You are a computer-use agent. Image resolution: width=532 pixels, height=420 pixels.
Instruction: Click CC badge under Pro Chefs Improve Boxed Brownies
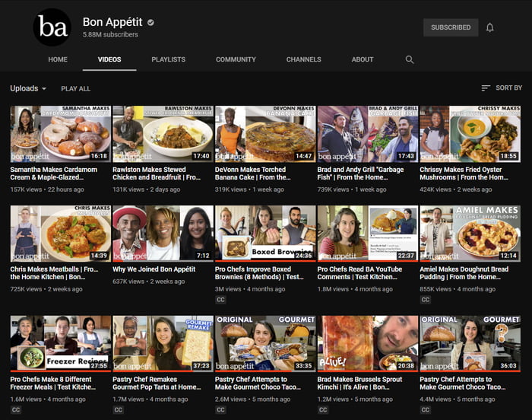220,300
